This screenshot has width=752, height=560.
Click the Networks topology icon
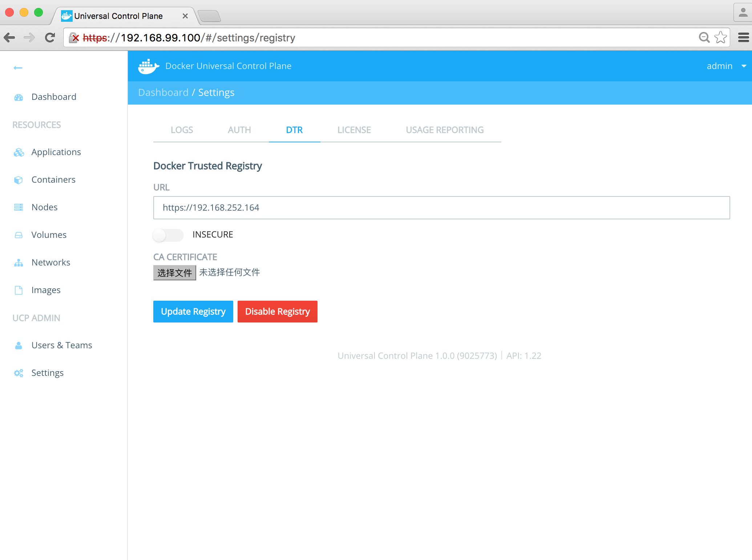(19, 263)
